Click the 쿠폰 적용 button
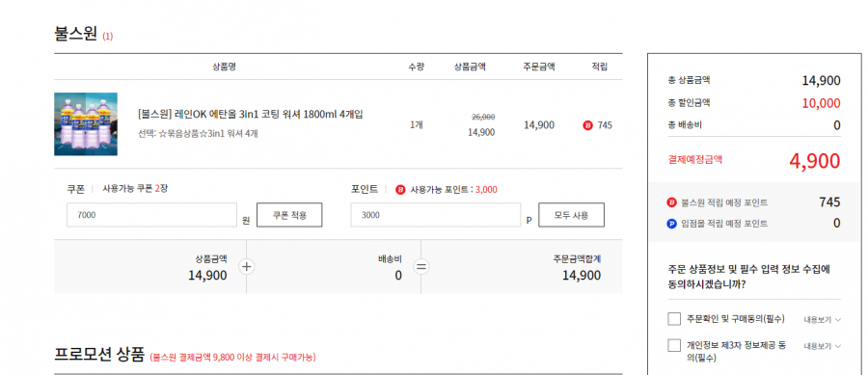 tap(289, 215)
